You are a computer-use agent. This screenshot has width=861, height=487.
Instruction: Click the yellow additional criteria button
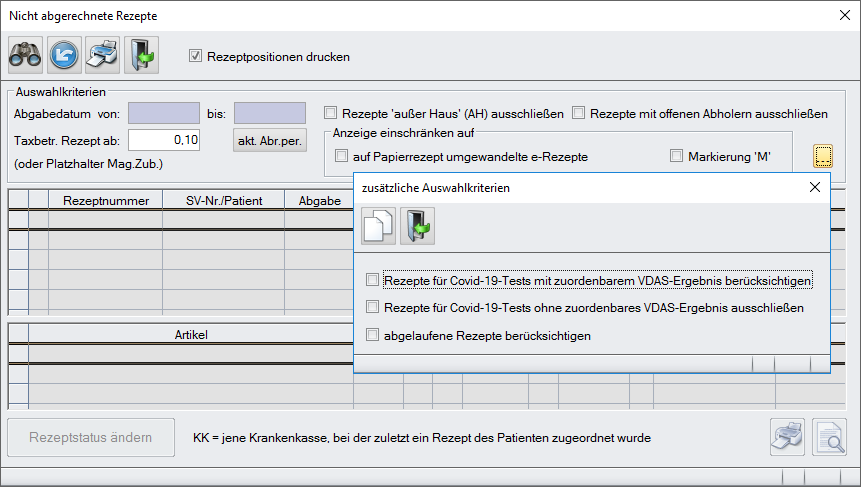click(823, 157)
